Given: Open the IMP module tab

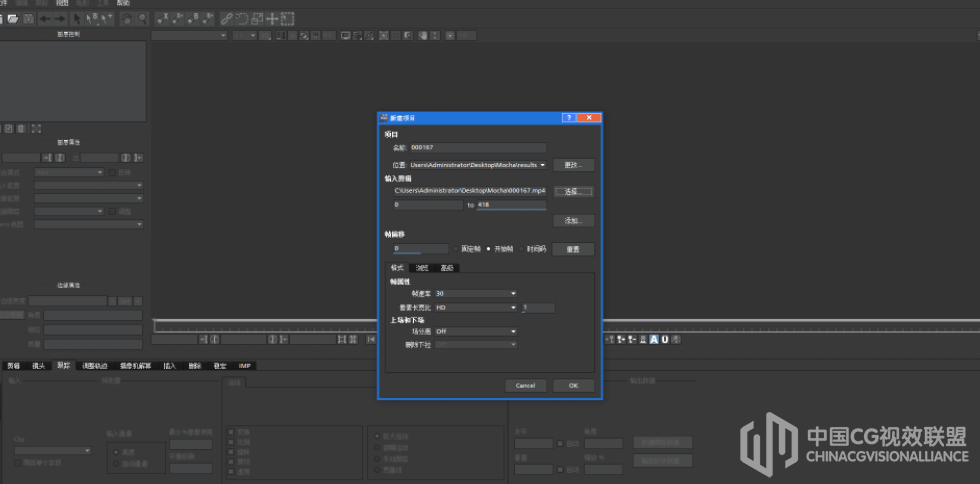Looking at the screenshot, I should (x=243, y=366).
